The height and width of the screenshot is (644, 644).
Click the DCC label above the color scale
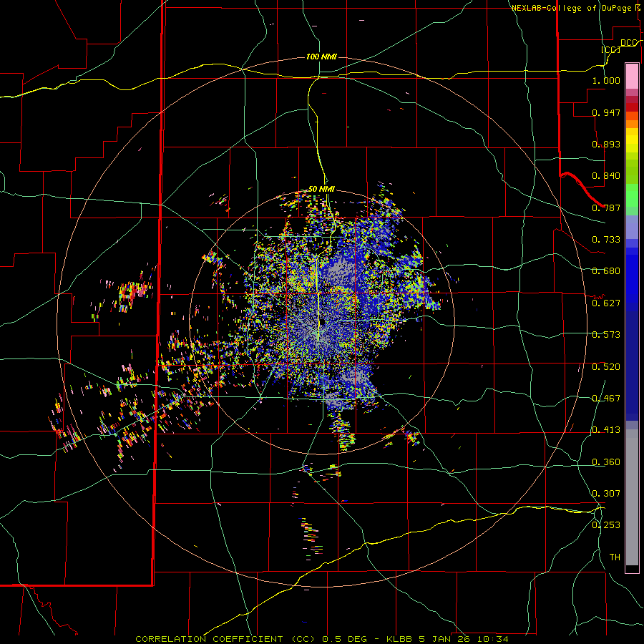(628, 43)
